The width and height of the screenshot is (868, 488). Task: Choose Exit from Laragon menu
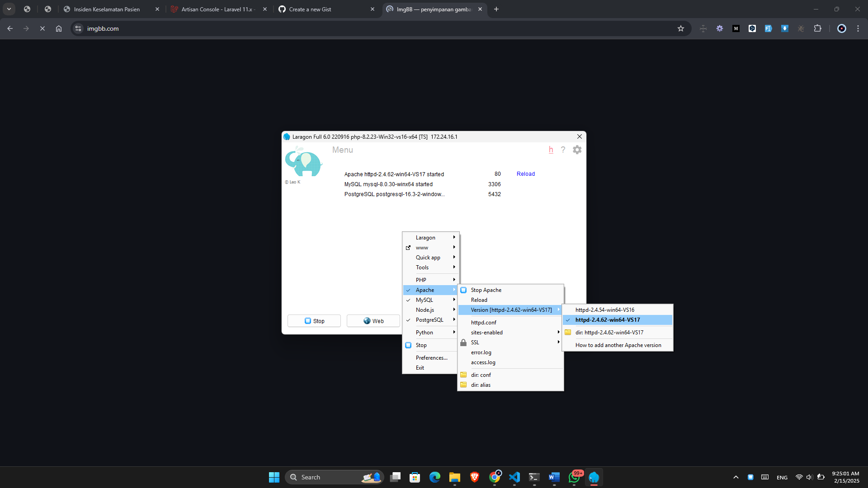pyautogui.click(x=430, y=368)
